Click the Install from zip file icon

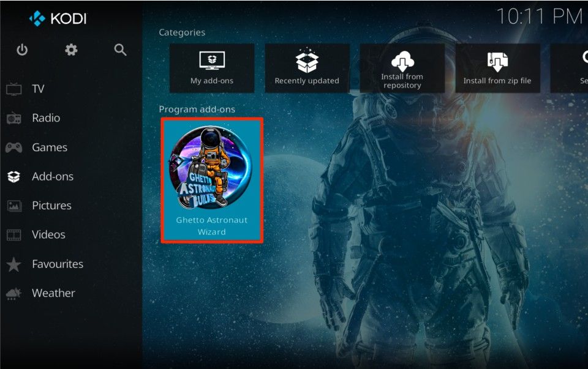497,61
